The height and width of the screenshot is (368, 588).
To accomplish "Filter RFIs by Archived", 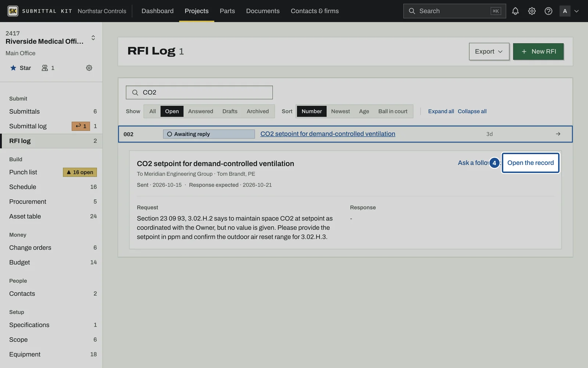I will coord(258,111).
